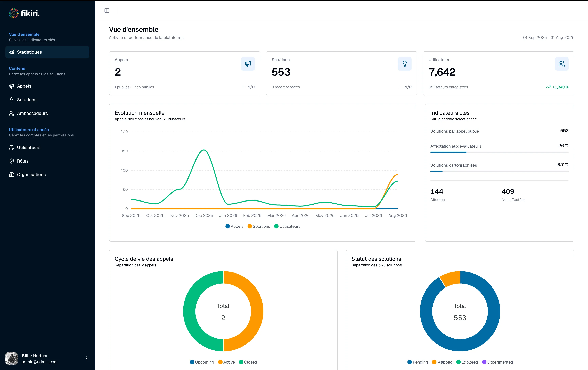
Task: Click the Solutions card value 553
Action: pyautogui.click(x=281, y=72)
